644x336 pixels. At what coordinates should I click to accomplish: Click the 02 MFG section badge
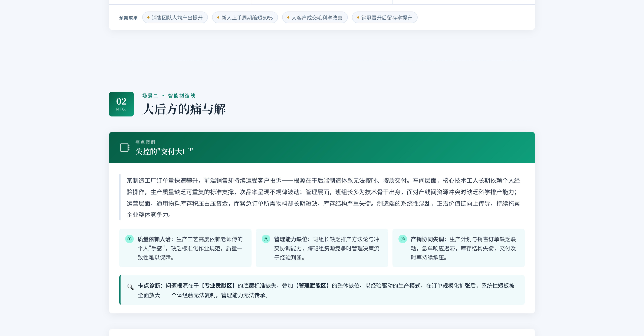click(121, 104)
